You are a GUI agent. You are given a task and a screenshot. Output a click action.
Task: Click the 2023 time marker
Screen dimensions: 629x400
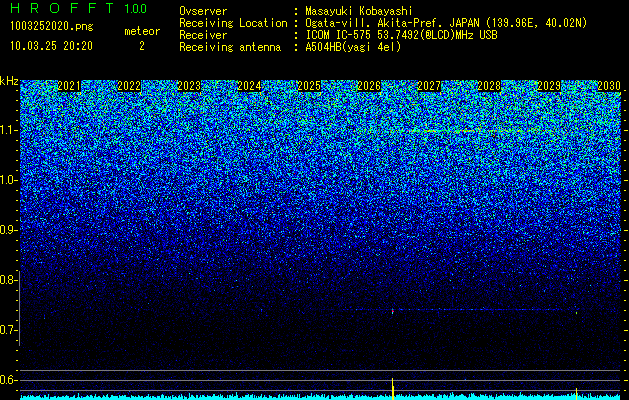click(x=189, y=86)
